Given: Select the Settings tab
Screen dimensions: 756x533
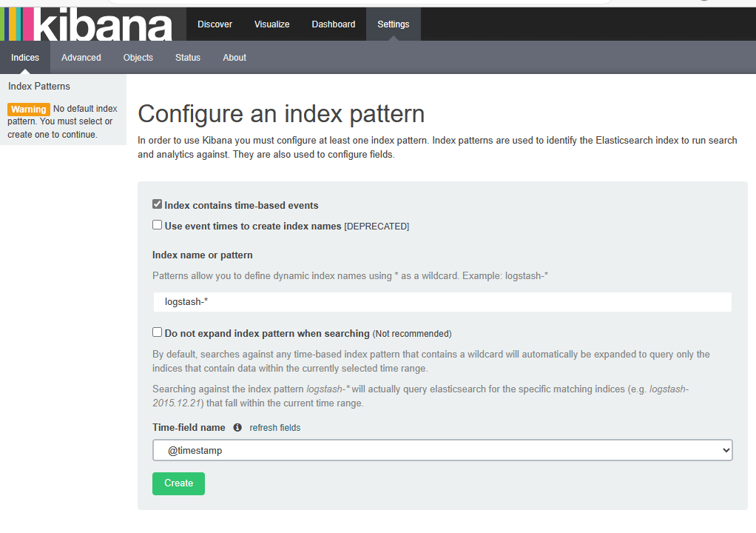Looking at the screenshot, I should click(394, 24).
